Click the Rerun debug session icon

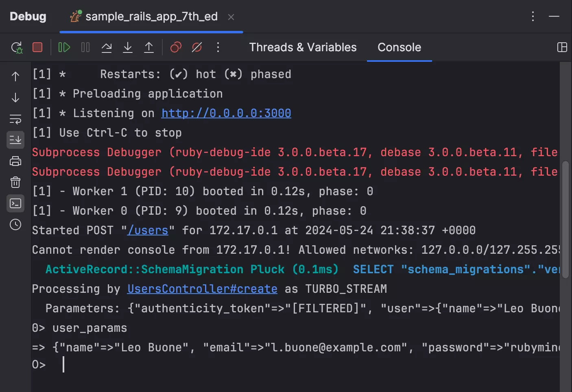pos(17,48)
